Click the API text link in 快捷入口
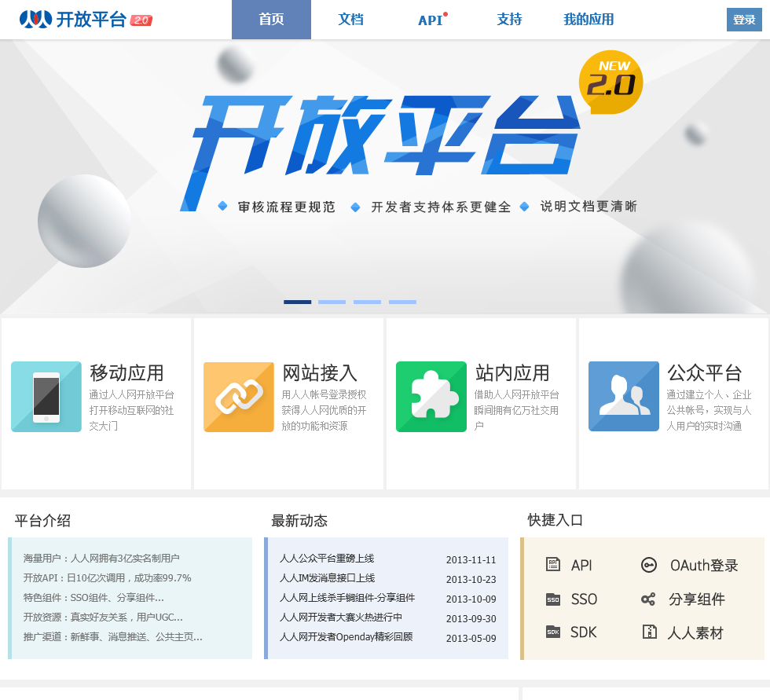This screenshot has height=700, width=770. point(581,565)
